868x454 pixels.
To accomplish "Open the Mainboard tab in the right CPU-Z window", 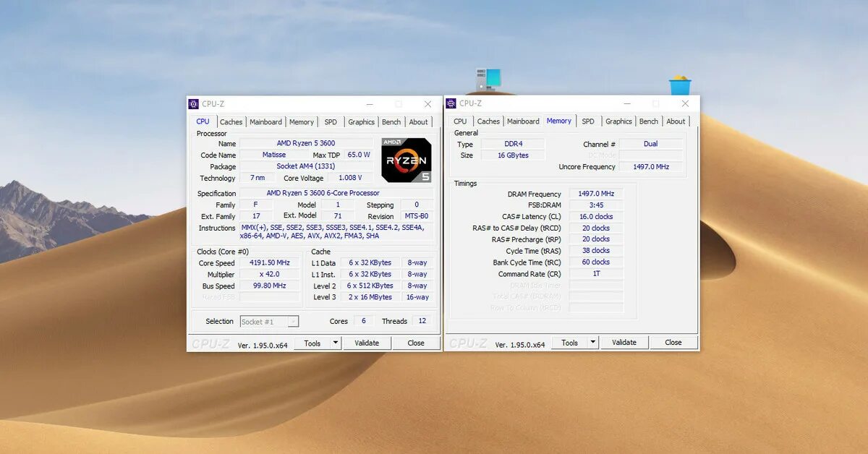I will click(523, 121).
